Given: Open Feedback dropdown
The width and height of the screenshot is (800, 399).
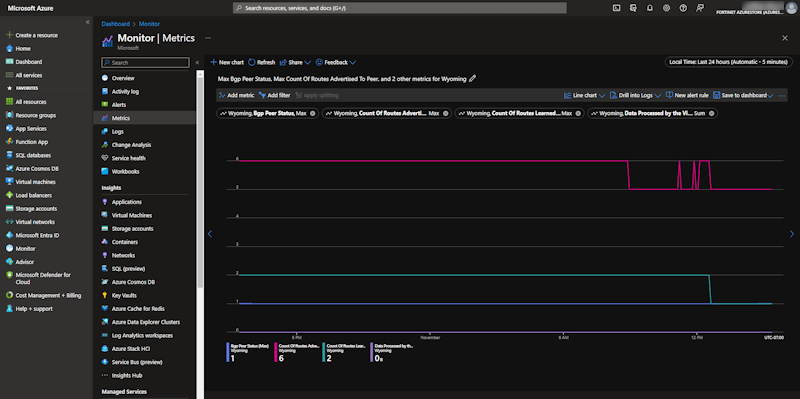Looking at the screenshot, I should click(336, 62).
